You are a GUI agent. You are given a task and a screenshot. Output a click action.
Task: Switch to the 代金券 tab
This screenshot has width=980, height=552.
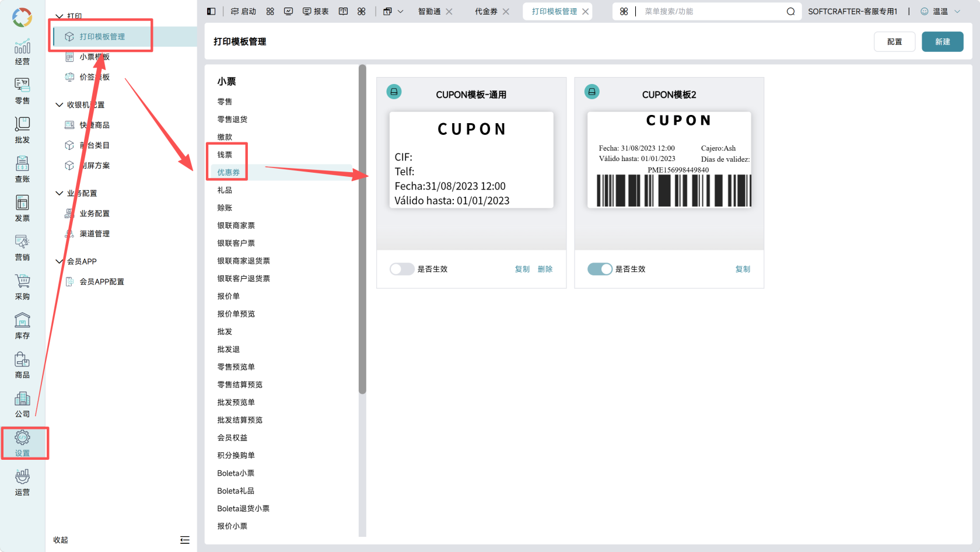click(486, 12)
